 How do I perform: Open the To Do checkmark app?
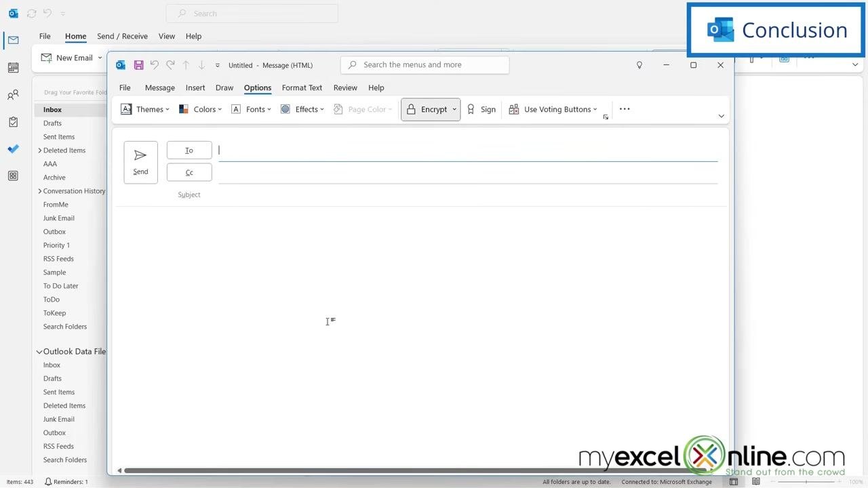click(x=13, y=149)
